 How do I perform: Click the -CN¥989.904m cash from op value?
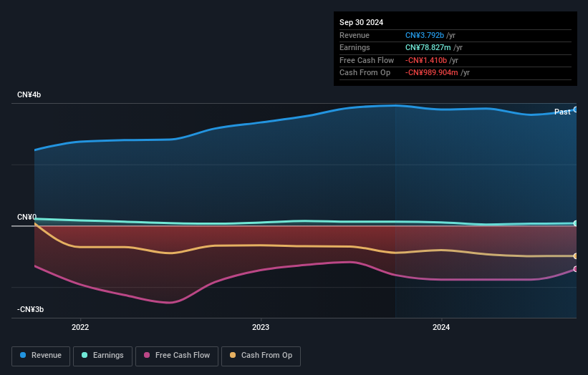[x=432, y=73]
